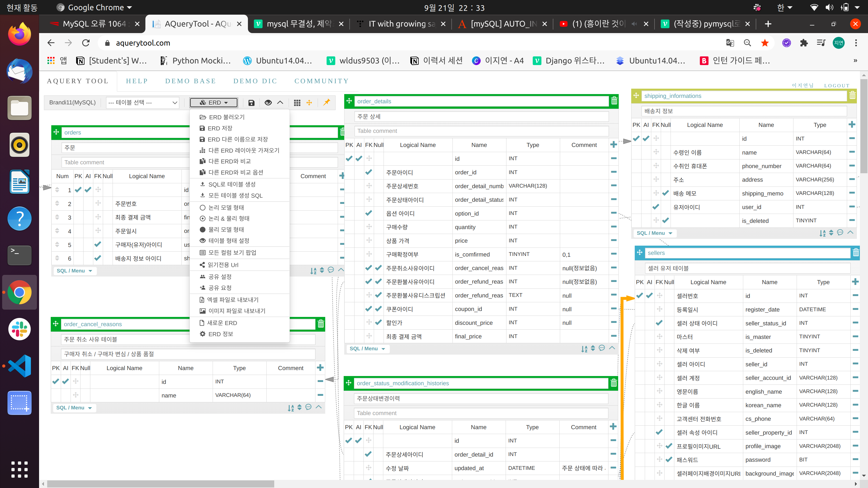Viewport: 868px width, 488px height.
Task: Add column with plus icon in sellers table
Action: point(855,282)
